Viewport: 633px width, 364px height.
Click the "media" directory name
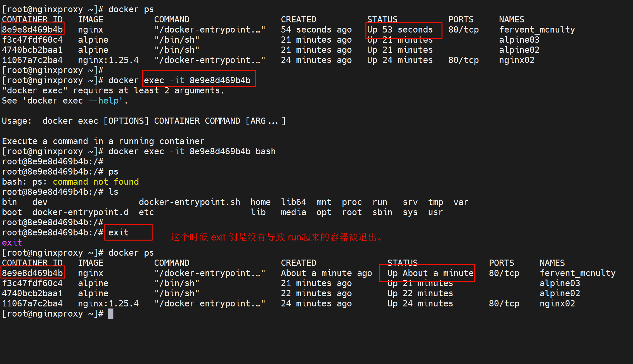coord(293,212)
